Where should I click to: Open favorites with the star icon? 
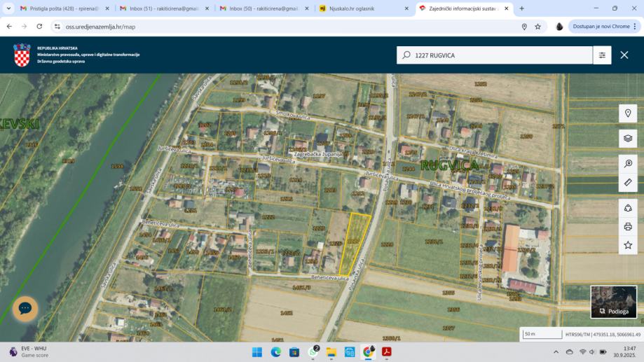pos(628,245)
